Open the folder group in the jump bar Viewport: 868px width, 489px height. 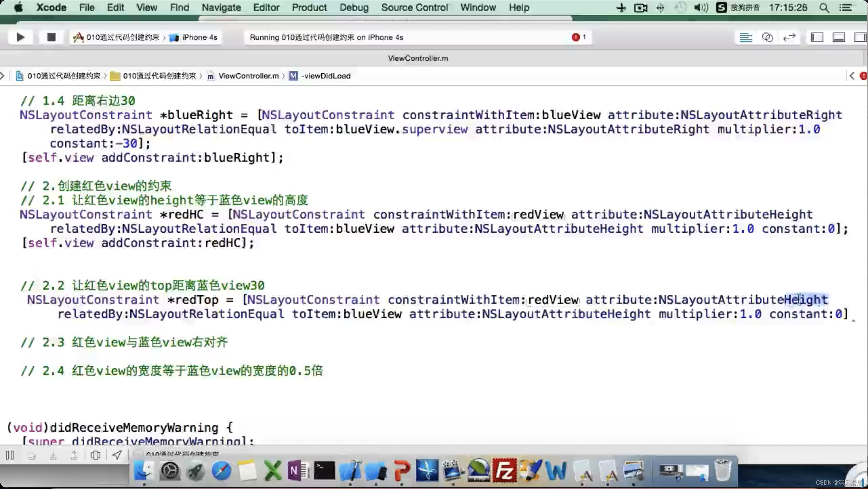click(153, 76)
